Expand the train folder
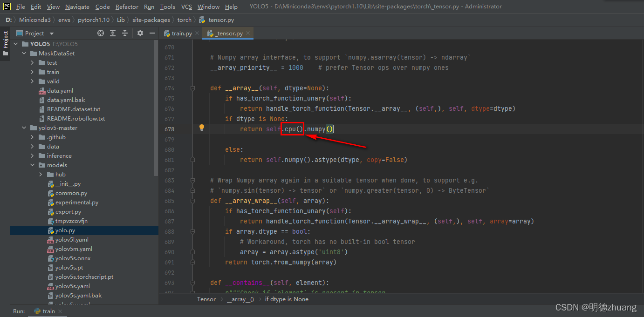Image resolution: width=644 pixels, height=317 pixels. (32, 72)
